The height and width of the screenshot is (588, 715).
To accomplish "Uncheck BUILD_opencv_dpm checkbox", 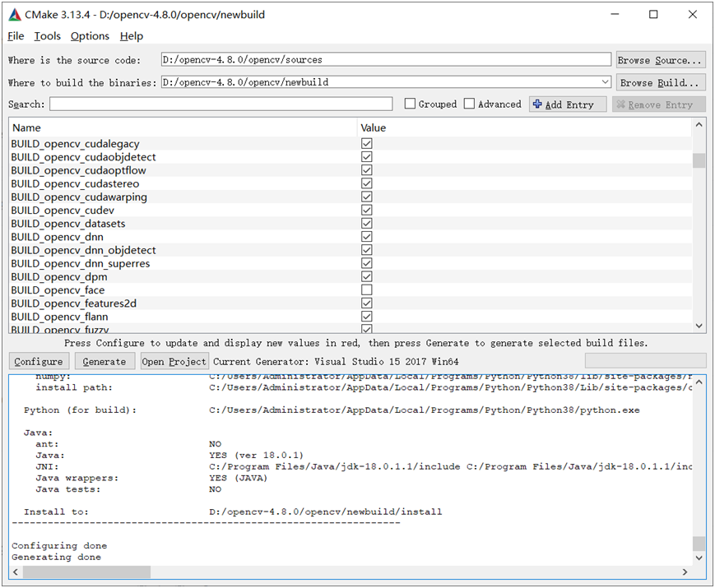I will (367, 276).
